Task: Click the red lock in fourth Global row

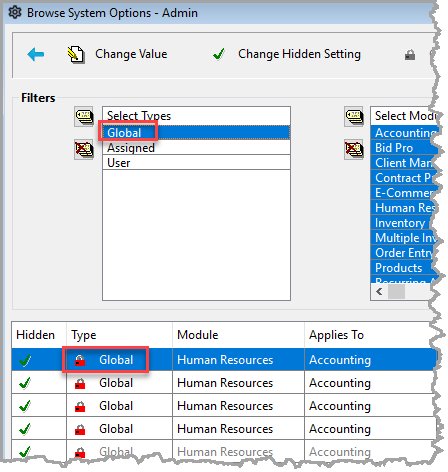Action: (80, 429)
